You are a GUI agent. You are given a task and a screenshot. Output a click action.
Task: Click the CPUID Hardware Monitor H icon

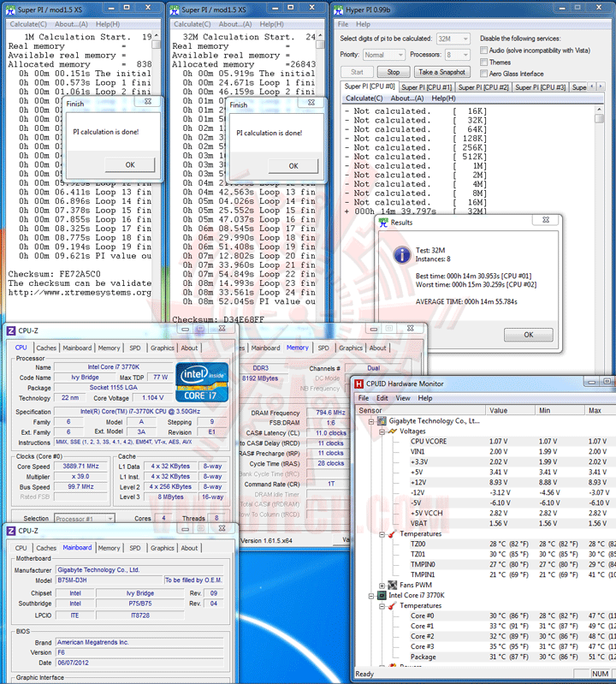coord(358,384)
